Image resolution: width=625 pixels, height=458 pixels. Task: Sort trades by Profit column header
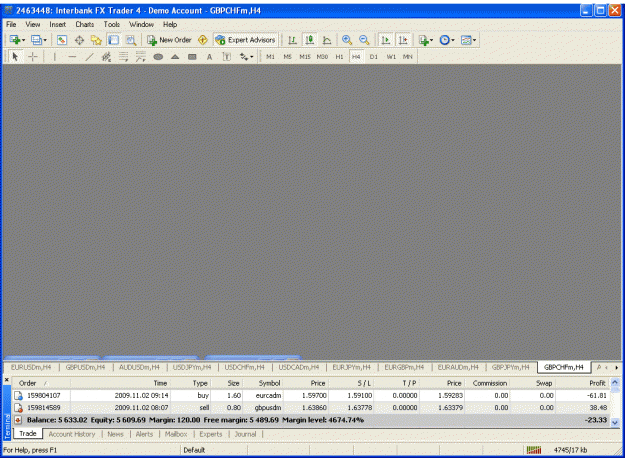coord(597,383)
